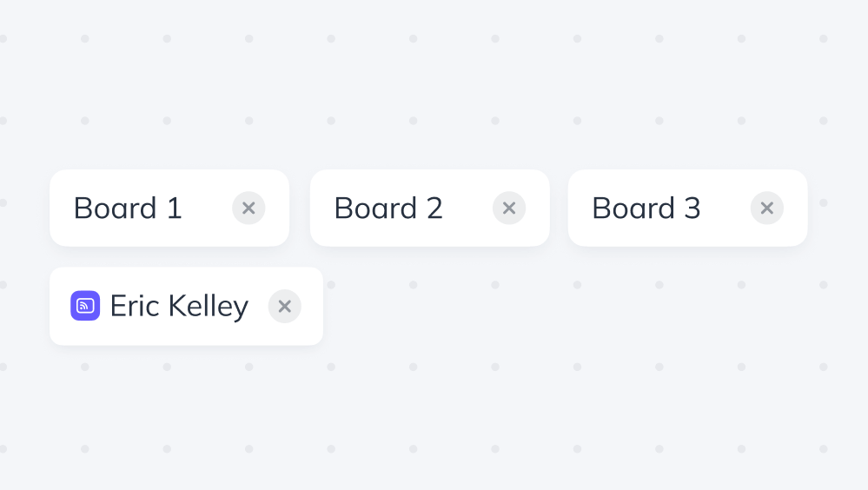Open the Eric Kelley chip

[179, 307]
